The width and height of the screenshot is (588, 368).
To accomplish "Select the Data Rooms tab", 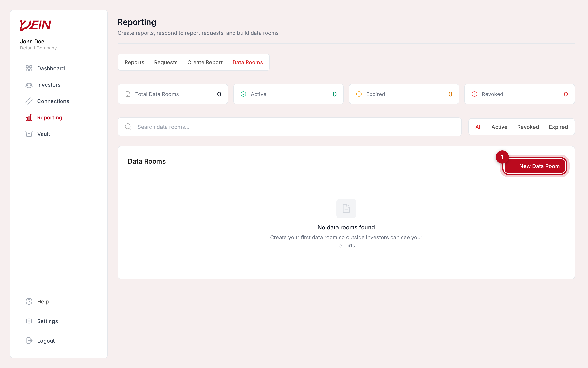I will coord(248,62).
